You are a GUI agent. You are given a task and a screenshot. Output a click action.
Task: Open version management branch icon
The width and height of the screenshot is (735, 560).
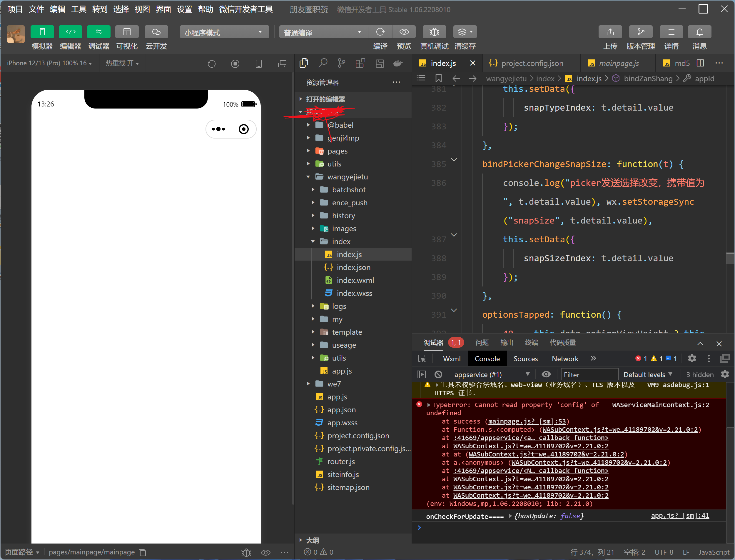(x=640, y=32)
